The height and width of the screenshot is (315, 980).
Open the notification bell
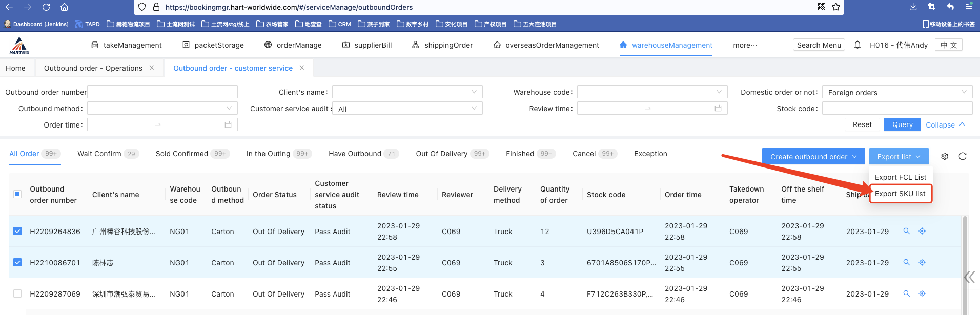[x=857, y=45]
